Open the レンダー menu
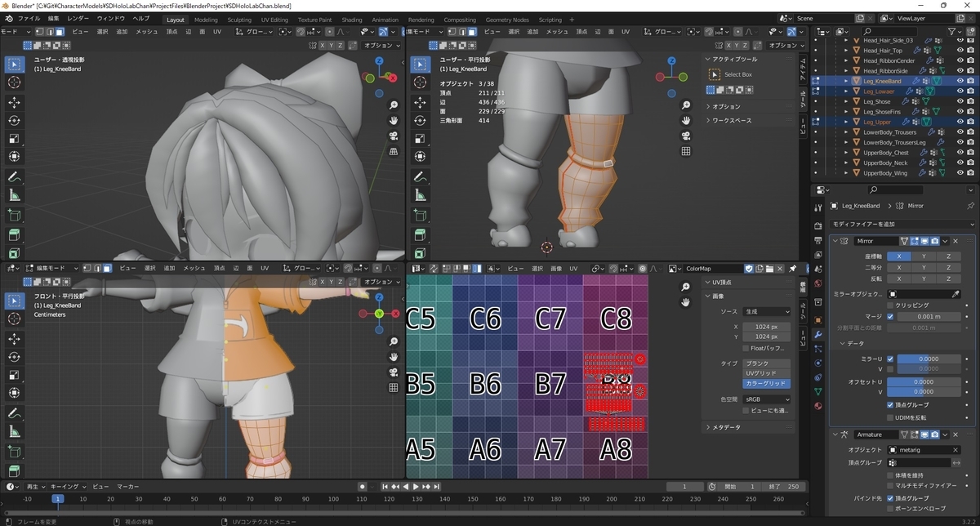980x526 pixels. click(78, 18)
